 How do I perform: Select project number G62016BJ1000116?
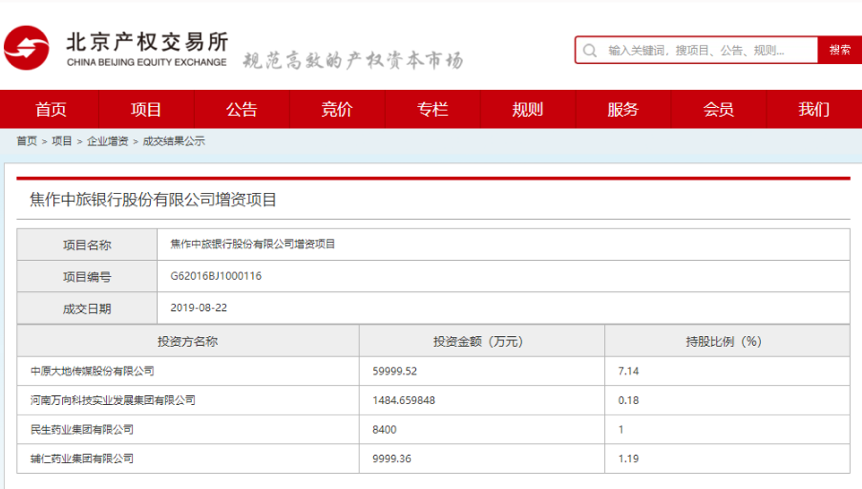(216, 276)
